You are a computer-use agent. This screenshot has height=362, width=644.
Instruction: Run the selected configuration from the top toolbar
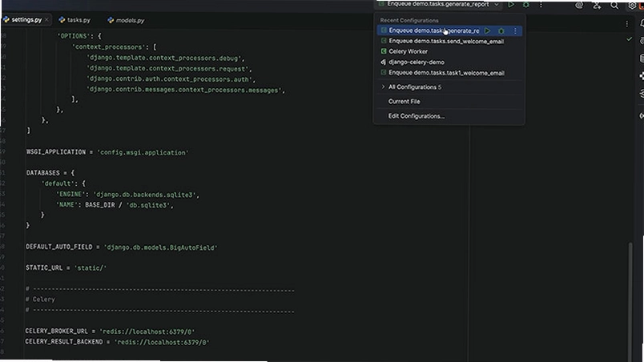coord(511,5)
